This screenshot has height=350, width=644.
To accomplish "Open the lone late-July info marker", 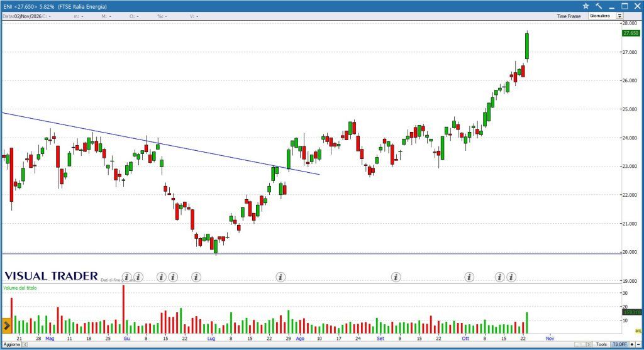I will click(280, 277).
